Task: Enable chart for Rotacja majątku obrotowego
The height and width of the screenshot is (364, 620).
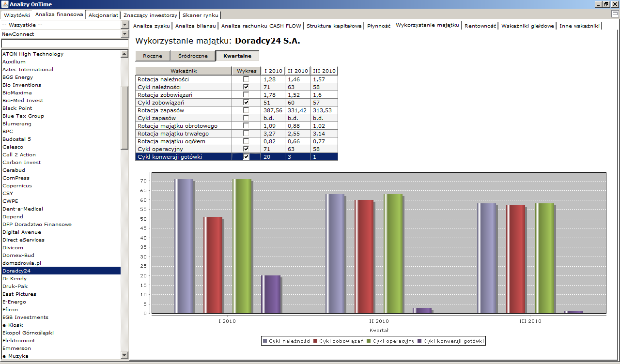Action: tap(246, 126)
